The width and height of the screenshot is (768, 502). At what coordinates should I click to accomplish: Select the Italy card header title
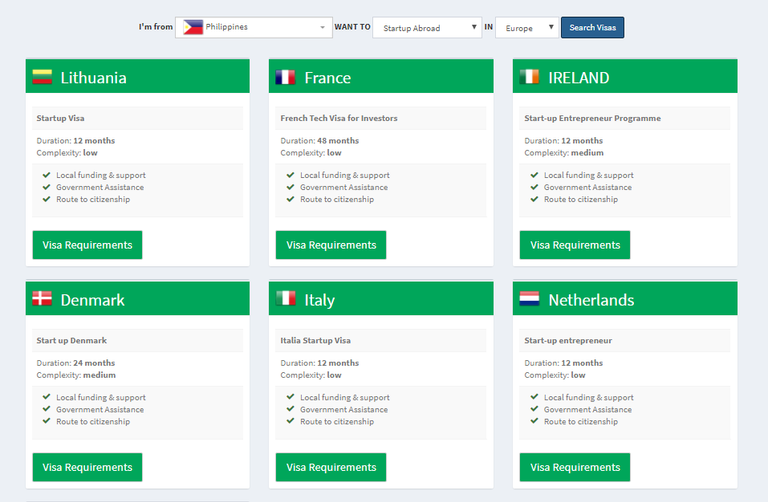coord(319,300)
